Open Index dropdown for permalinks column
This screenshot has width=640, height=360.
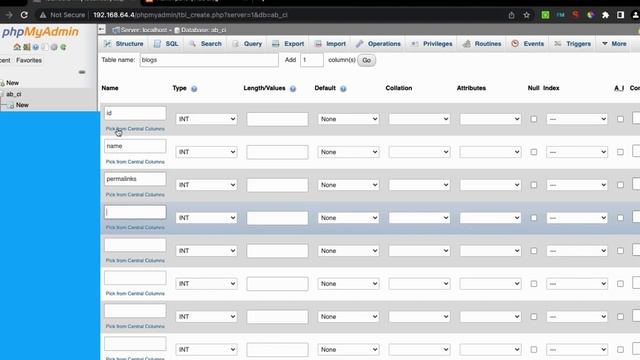click(577, 185)
